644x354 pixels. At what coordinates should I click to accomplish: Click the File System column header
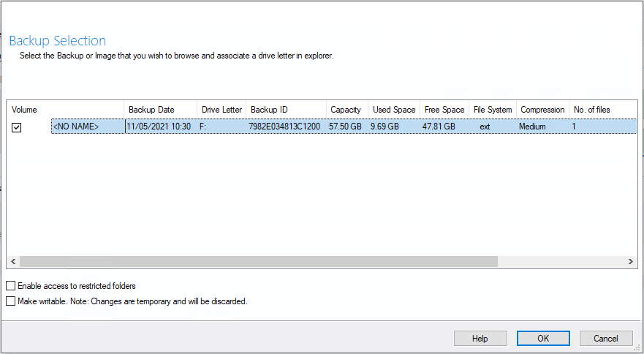[x=493, y=110]
